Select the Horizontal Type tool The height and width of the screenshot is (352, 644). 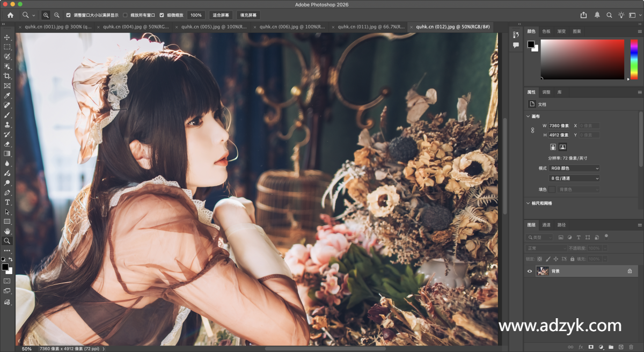(8, 202)
